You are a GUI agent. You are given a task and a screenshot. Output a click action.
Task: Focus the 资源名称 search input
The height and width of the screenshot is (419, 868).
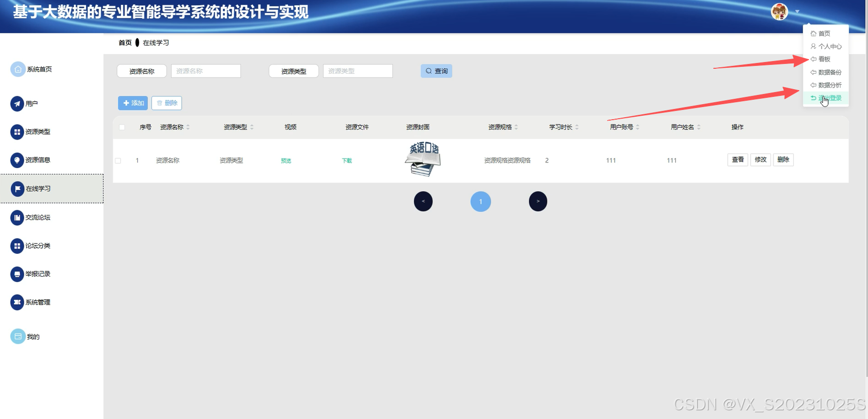206,71
